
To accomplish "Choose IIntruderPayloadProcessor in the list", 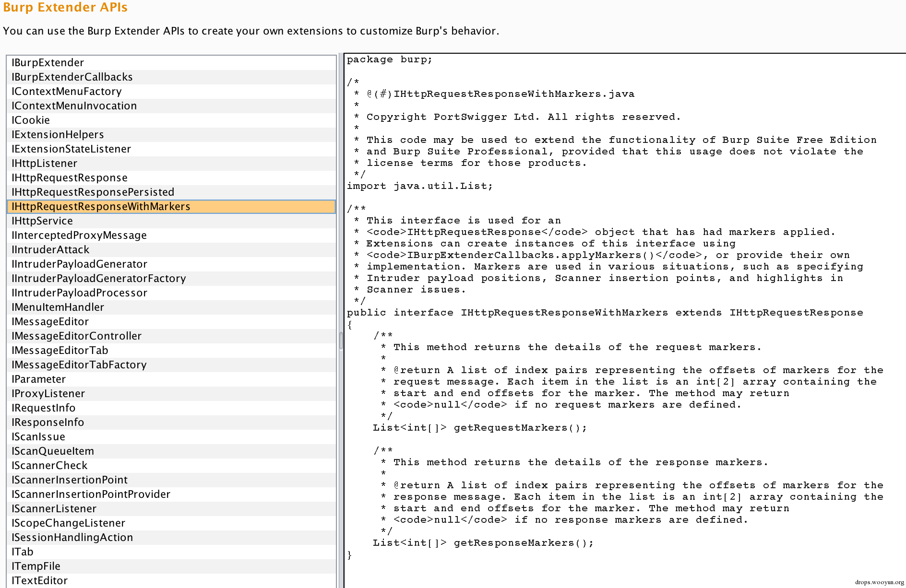I will (171, 293).
